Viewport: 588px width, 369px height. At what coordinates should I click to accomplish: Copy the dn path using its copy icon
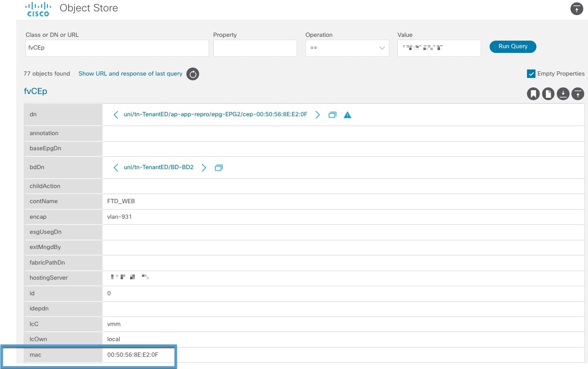pyautogui.click(x=333, y=114)
